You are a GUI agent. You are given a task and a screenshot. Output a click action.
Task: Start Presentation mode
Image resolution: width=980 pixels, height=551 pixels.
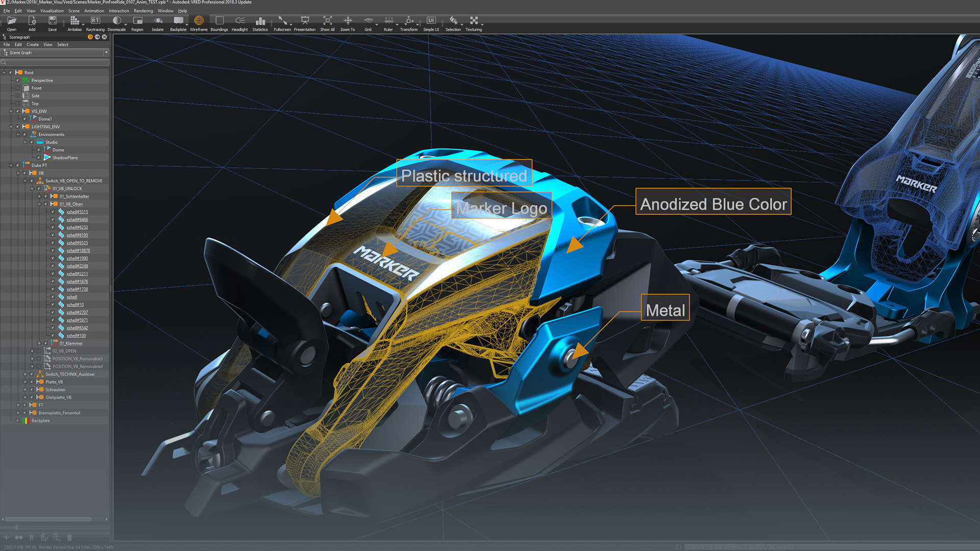coord(305,23)
